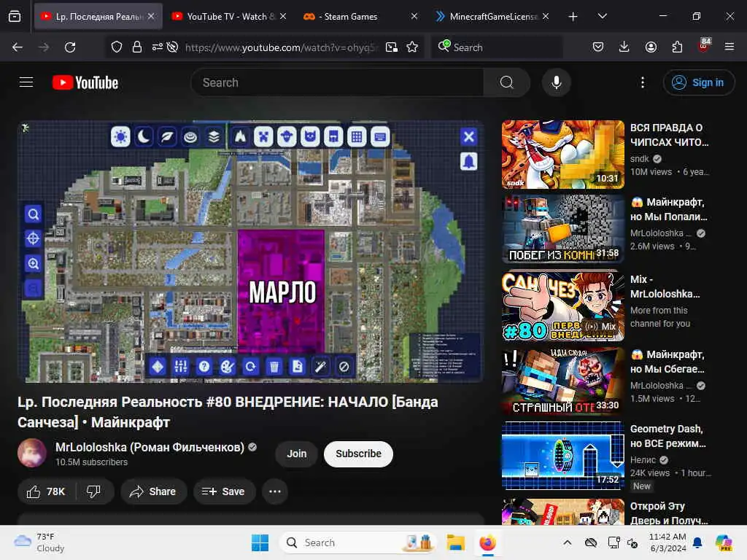Join the MrLololoshka channel membership
This screenshot has height=560, width=747.
296,454
